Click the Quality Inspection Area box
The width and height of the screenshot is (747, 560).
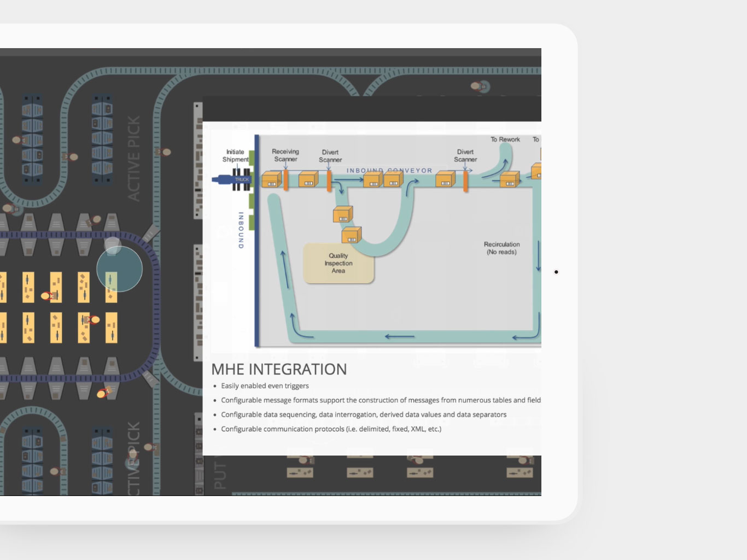[x=339, y=264]
